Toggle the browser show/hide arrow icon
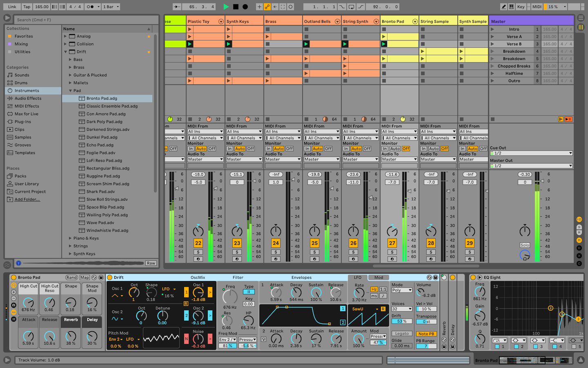 [x=7, y=18]
